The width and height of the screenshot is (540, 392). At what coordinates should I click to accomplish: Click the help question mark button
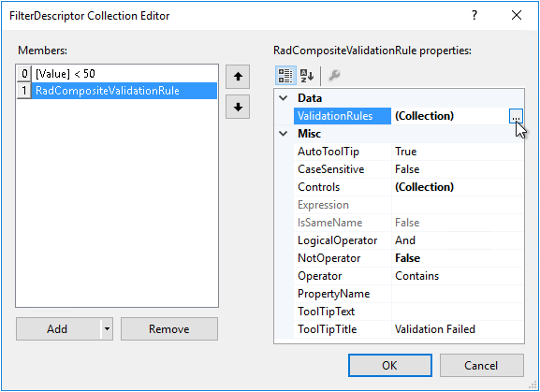[x=474, y=15]
